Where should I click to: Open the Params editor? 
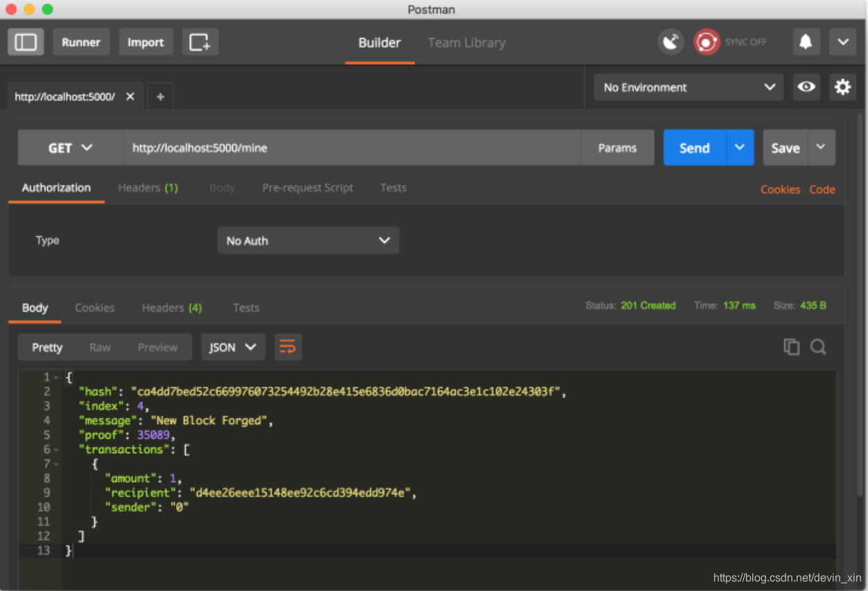click(x=617, y=148)
